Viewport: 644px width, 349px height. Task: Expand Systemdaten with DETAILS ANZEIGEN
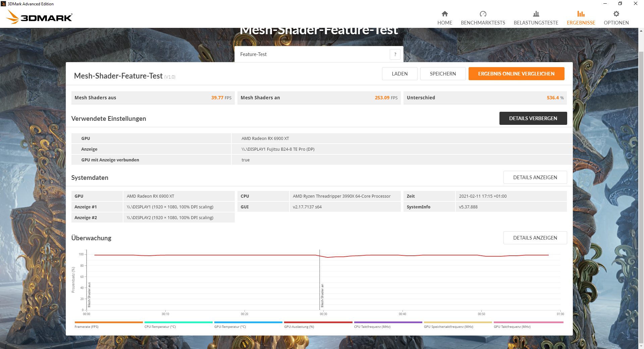pos(535,178)
